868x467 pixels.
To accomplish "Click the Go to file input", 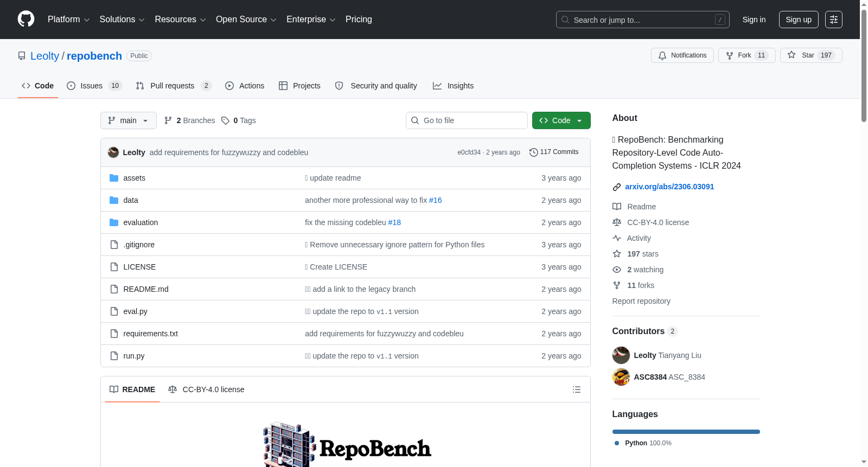I will coord(467,120).
